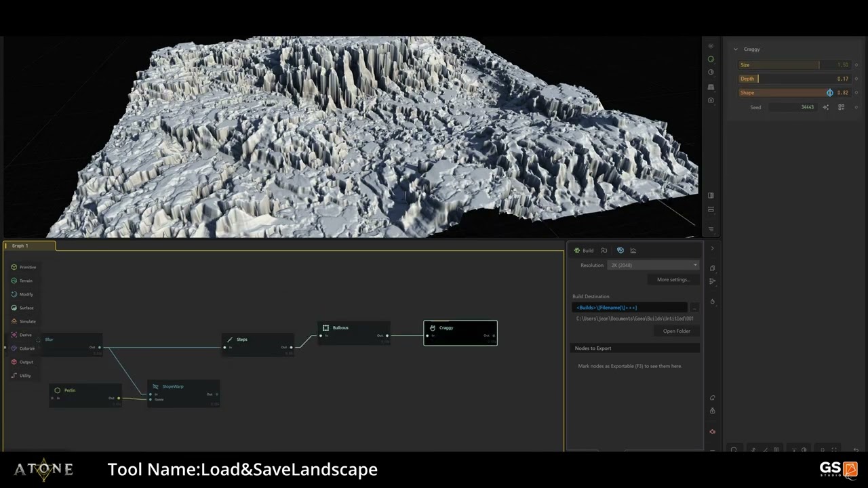
Task: Click the browse ellipsis button beside Build Destination
Action: pyautogui.click(x=694, y=308)
